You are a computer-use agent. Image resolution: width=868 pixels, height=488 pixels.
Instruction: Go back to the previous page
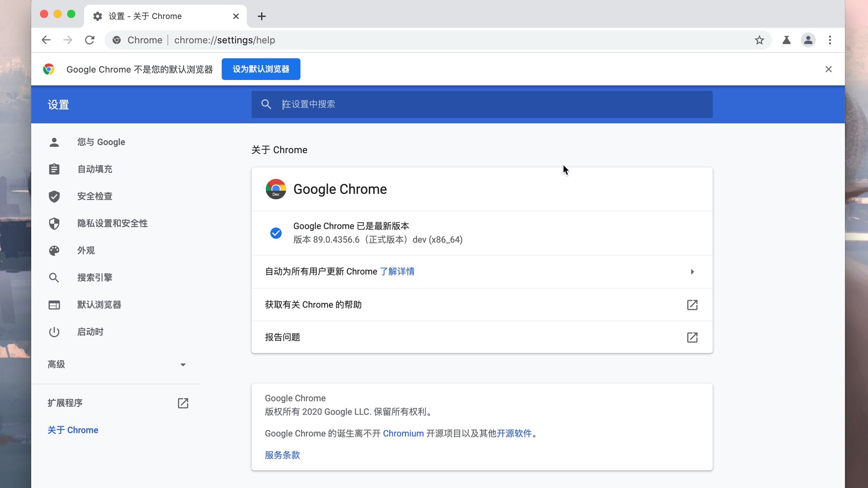46,40
